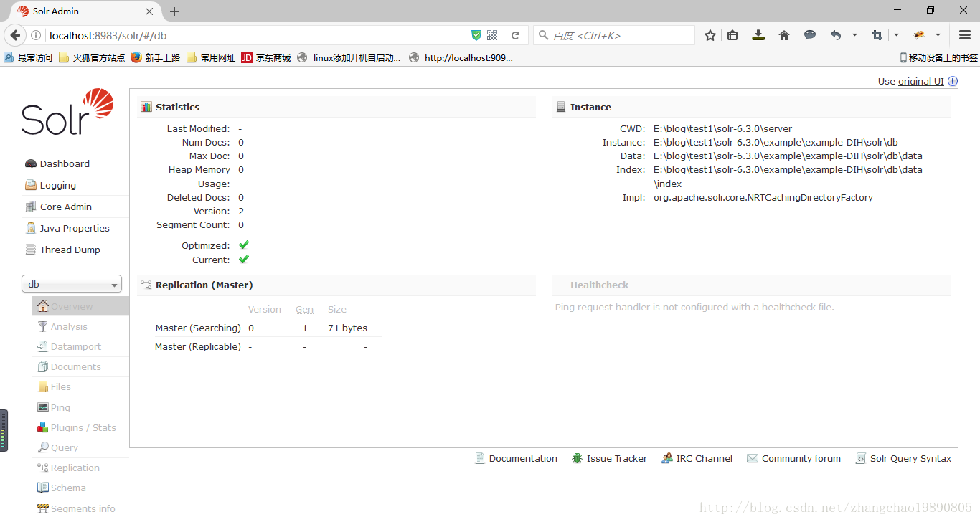Viewport: 980px width, 522px height.
Task: Open the Replication core page
Action: click(75, 468)
